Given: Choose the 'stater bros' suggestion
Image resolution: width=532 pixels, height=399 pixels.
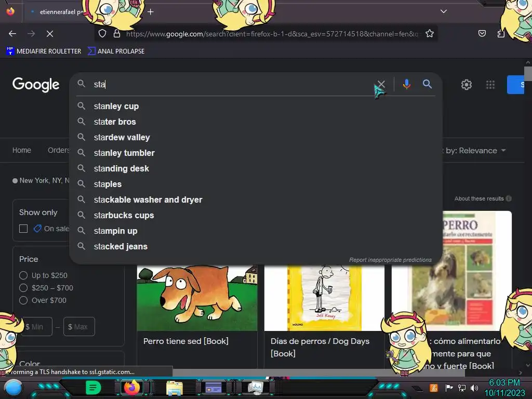Looking at the screenshot, I should click(256, 122).
